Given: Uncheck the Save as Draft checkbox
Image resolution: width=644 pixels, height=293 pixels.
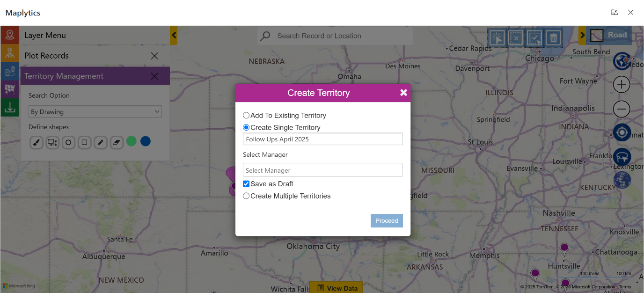Looking at the screenshot, I should pos(246,183).
